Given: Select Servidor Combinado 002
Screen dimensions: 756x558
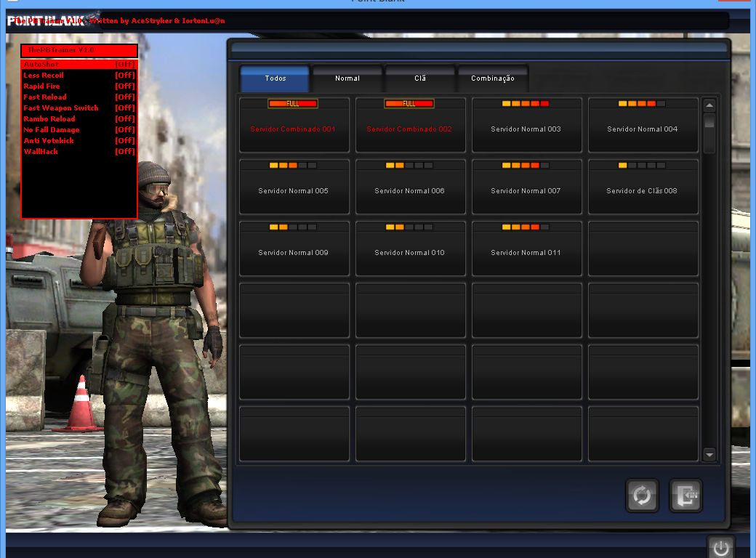Looking at the screenshot, I should [x=410, y=125].
